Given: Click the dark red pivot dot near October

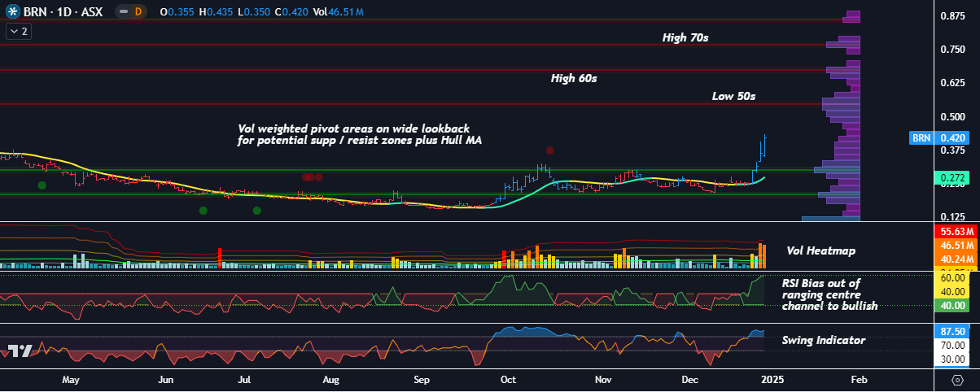Looking at the screenshot, I should (549, 150).
